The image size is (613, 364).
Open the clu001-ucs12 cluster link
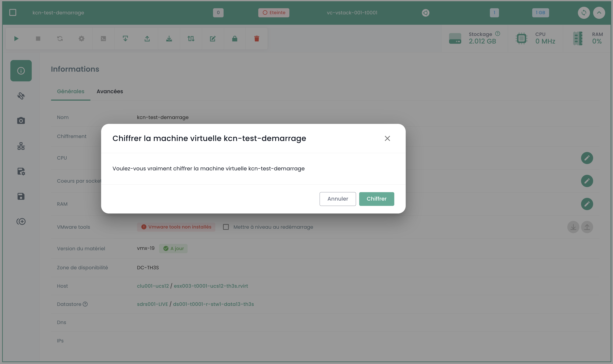click(x=153, y=286)
